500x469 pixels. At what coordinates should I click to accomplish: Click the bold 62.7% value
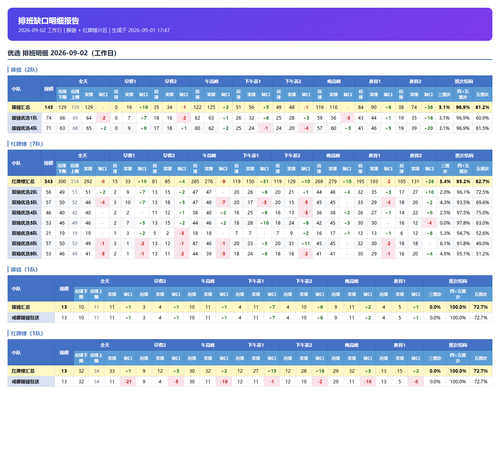click(x=482, y=182)
